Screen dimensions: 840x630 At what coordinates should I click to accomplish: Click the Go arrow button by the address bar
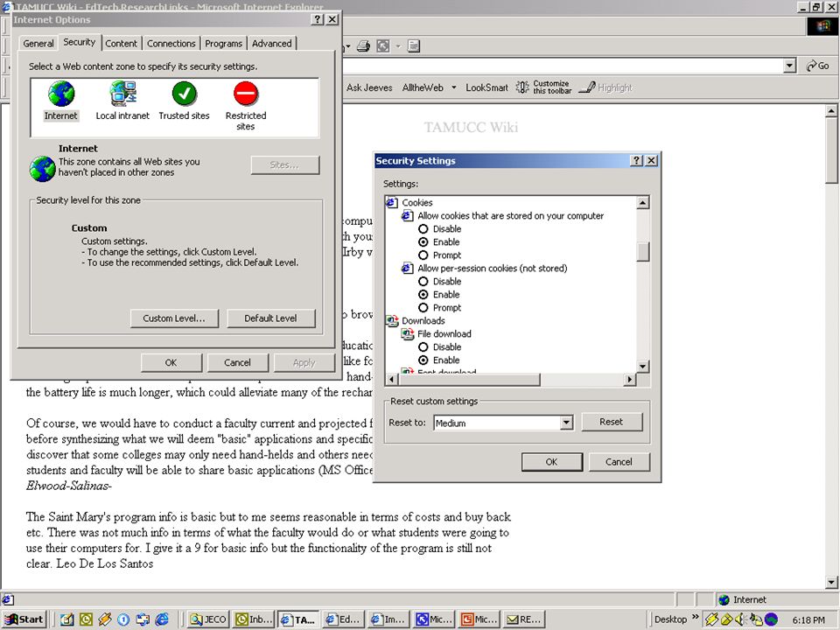pos(818,66)
